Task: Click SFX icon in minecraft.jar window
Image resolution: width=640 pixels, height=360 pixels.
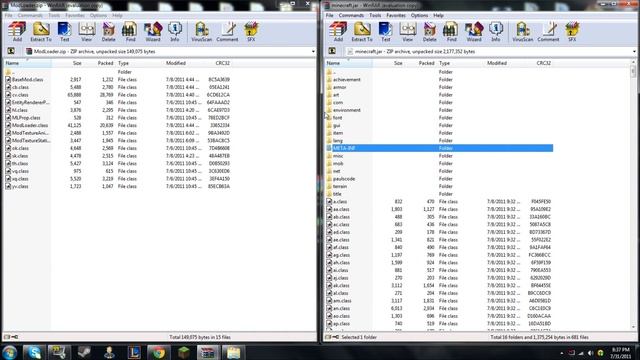Action: coord(572,32)
